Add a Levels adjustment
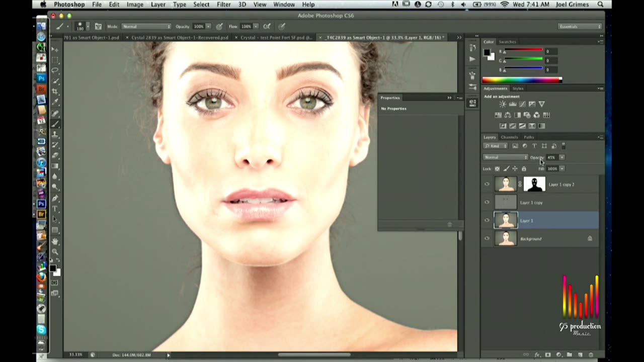Screen dimensions: 644x362 click(x=512, y=104)
